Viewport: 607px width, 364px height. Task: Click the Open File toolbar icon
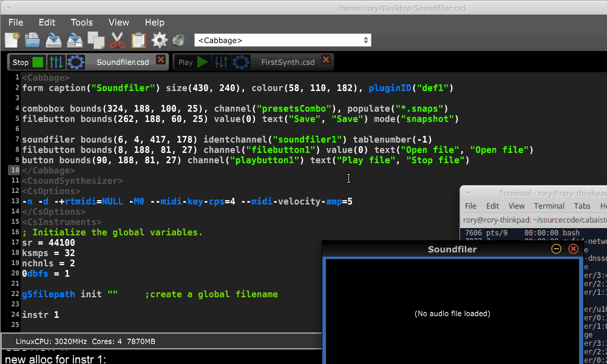tap(32, 41)
